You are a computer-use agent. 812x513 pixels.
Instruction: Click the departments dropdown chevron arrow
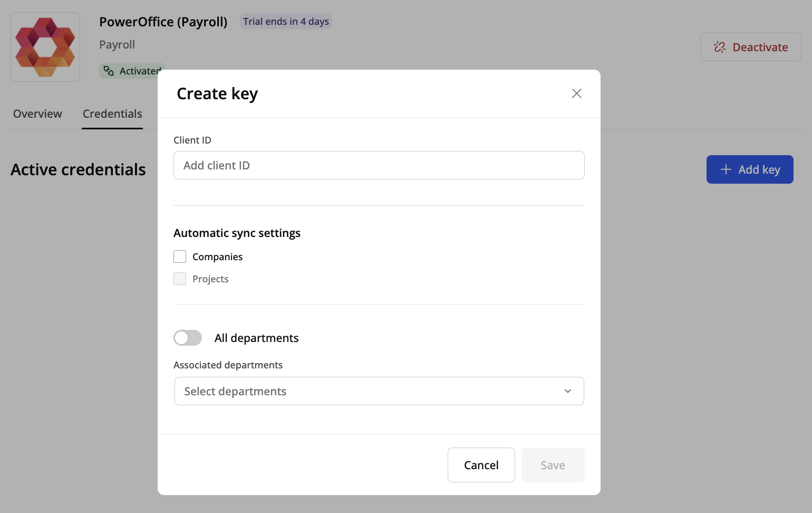point(568,391)
